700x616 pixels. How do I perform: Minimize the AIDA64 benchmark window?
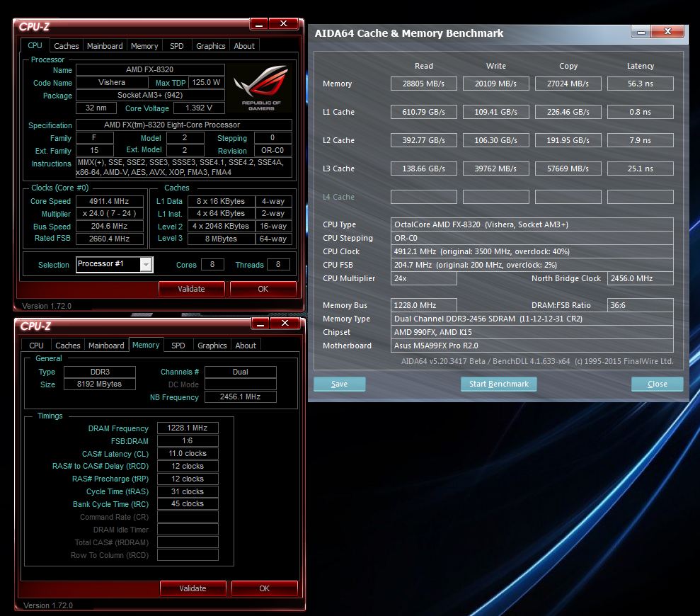point(641,32)
